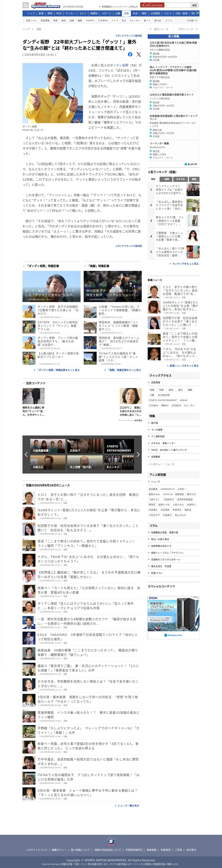Open STARTO ENTERTAINMENT carousel tile

click(x=119, y=446)
